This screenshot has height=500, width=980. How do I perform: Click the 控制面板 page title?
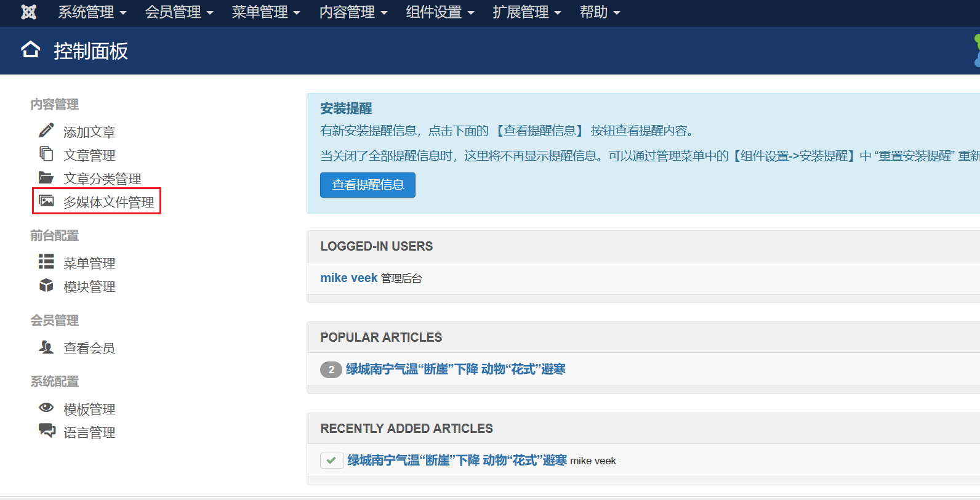(x=90, y=50)
